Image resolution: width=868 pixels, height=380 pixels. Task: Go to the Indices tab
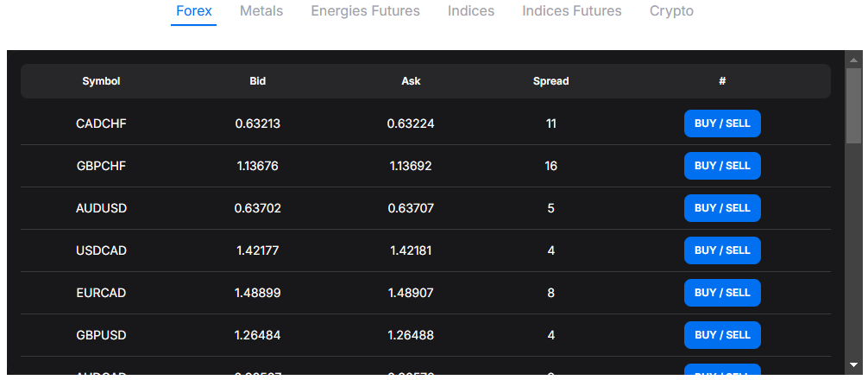click(471, 12)
